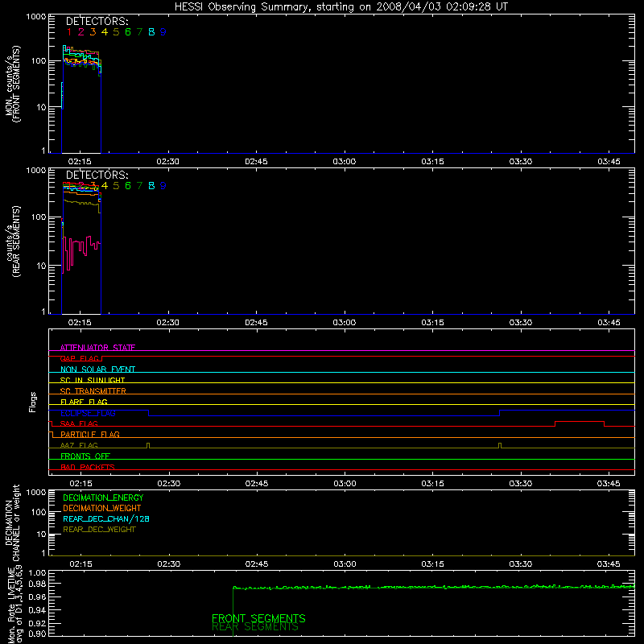Click the ATTENUATOR STATE flag label
This screenshot has width=644, height=644.
[97, 348]
